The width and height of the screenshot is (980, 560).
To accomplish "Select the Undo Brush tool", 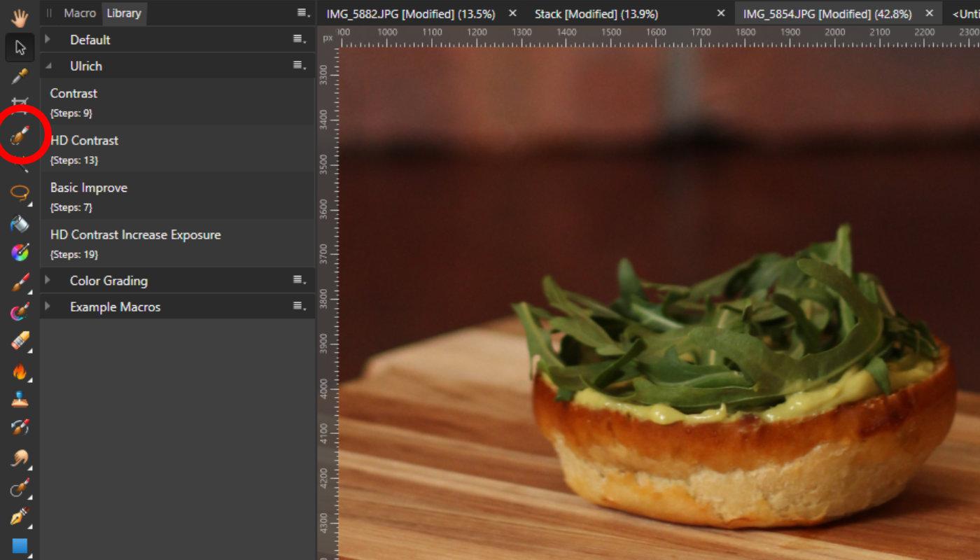I will pyautogui.click(x=20, y=427).
